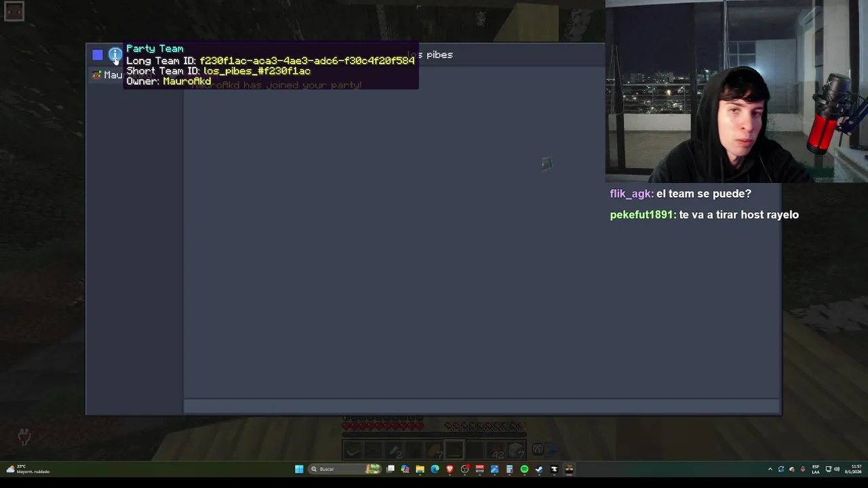Switch to the Minecraft taskbar icon

click(569, 469)
